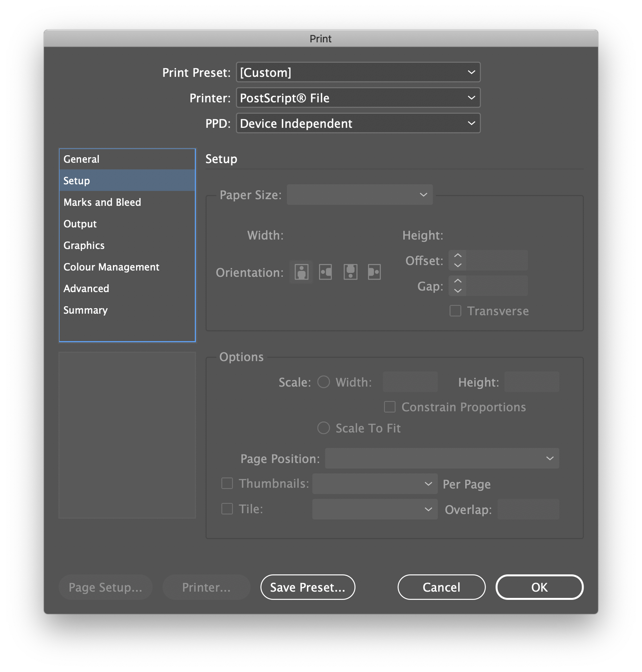Viewport: 642px width, 672px height.
Task: Select the landscape orientation icon
Action: (325, 272)
